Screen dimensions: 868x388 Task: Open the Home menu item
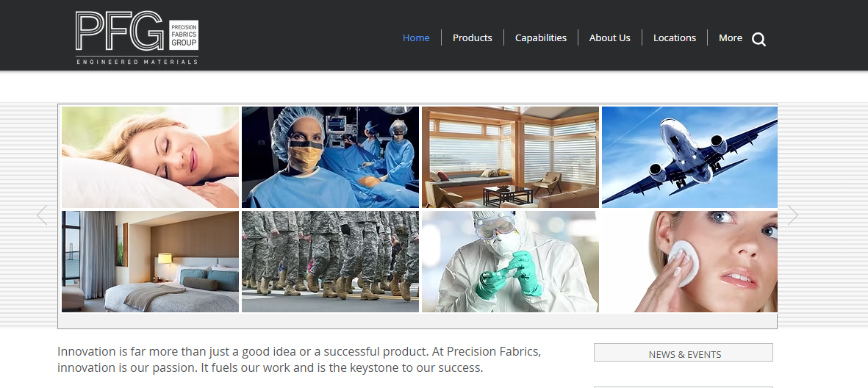point(416,37)
